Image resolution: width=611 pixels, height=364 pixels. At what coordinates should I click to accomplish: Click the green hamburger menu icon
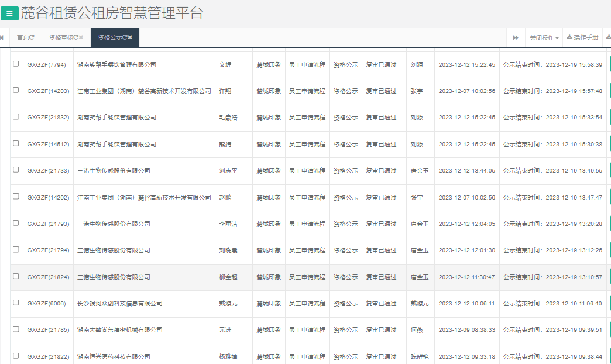(x=9, y=13)
